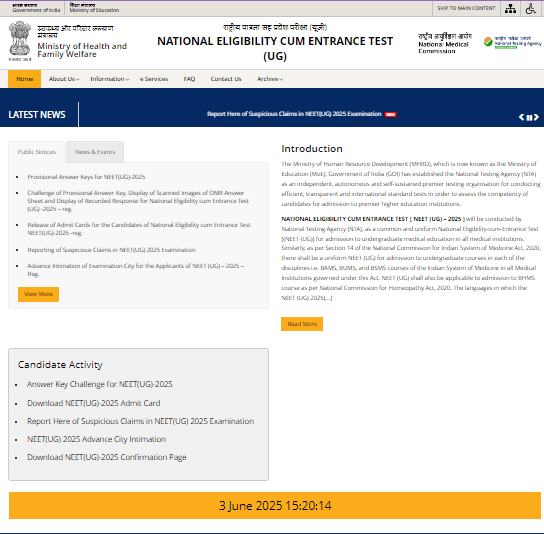Click the View More button
Screen dimensions: 544x534
tap(39, 294)
